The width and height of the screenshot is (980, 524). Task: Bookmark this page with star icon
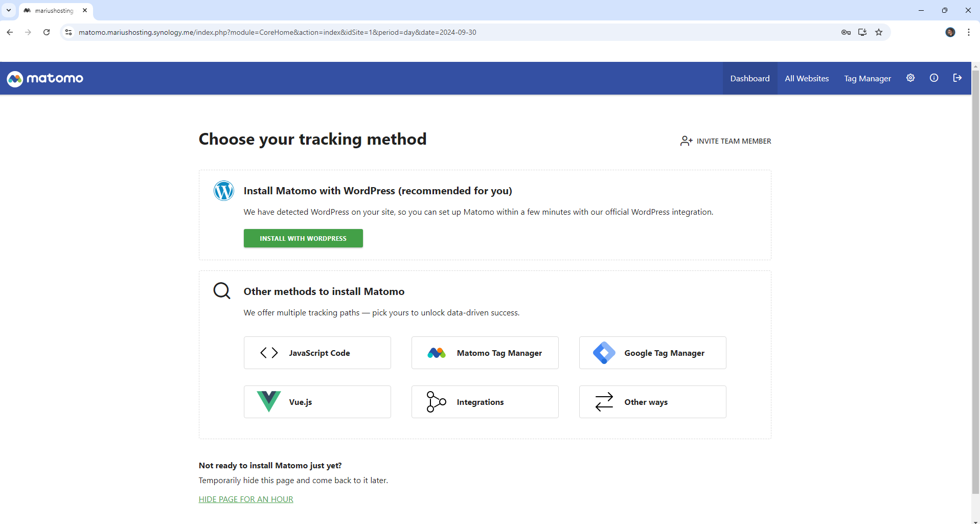pos(879,32)
